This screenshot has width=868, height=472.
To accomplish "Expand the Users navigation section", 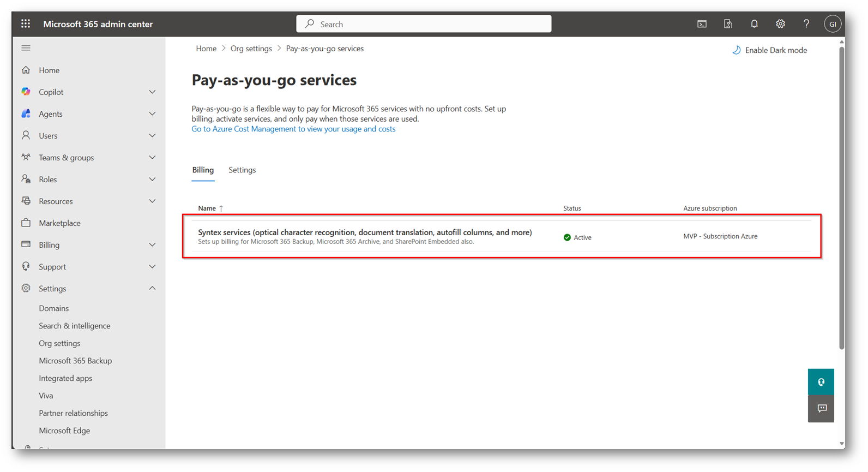I will point(152,136).
